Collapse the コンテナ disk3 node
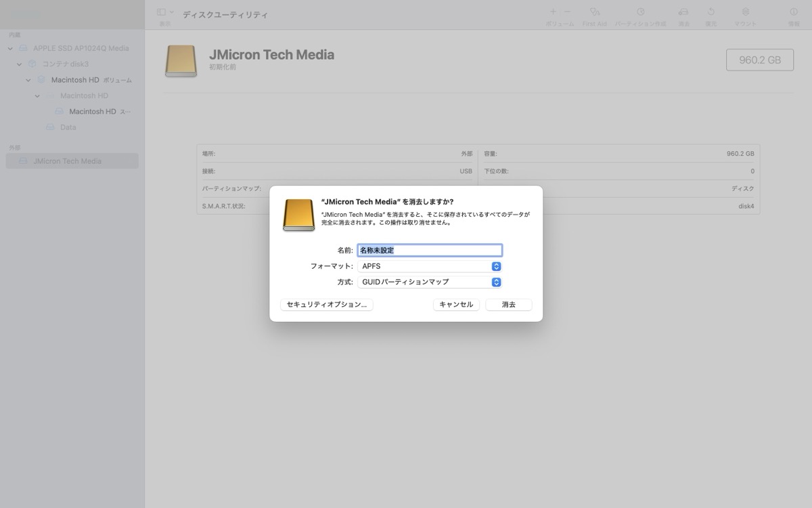Image resolution: width=812 pixels, height=508 pixels. (19, 64)
